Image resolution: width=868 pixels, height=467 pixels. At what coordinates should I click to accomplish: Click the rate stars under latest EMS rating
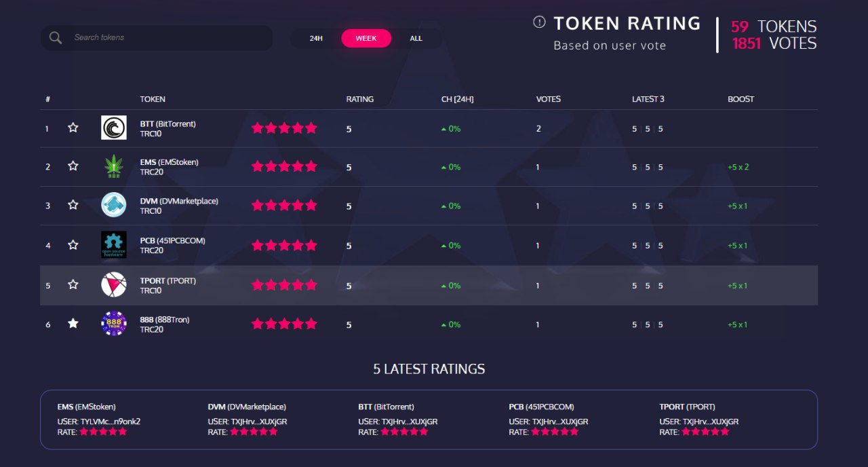point(104,432)
